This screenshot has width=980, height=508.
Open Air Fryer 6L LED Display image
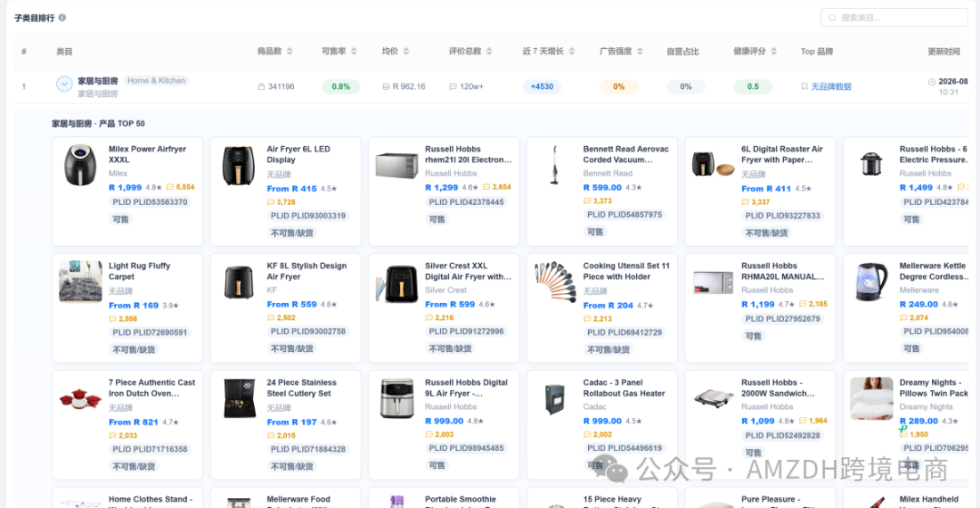[239, 165]
